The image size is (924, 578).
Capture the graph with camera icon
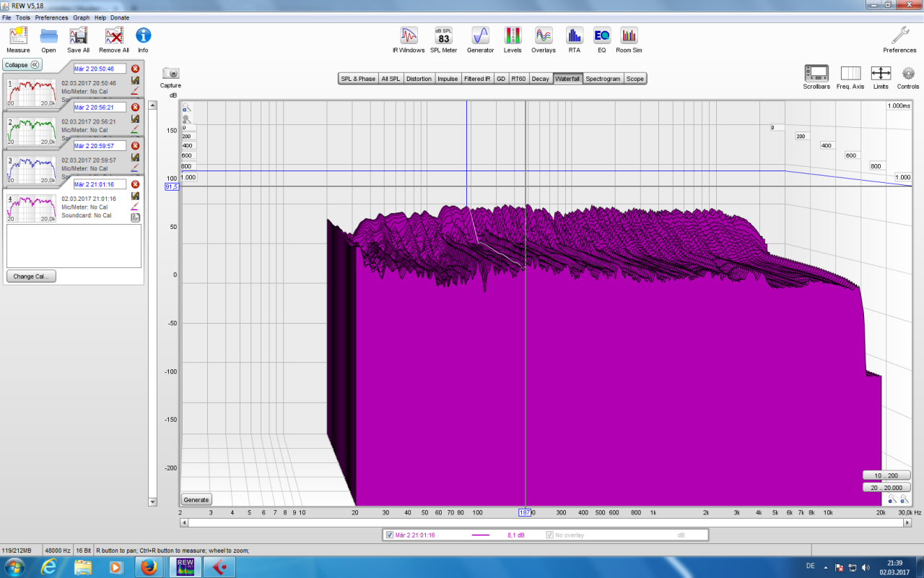[x=171, y=73]
